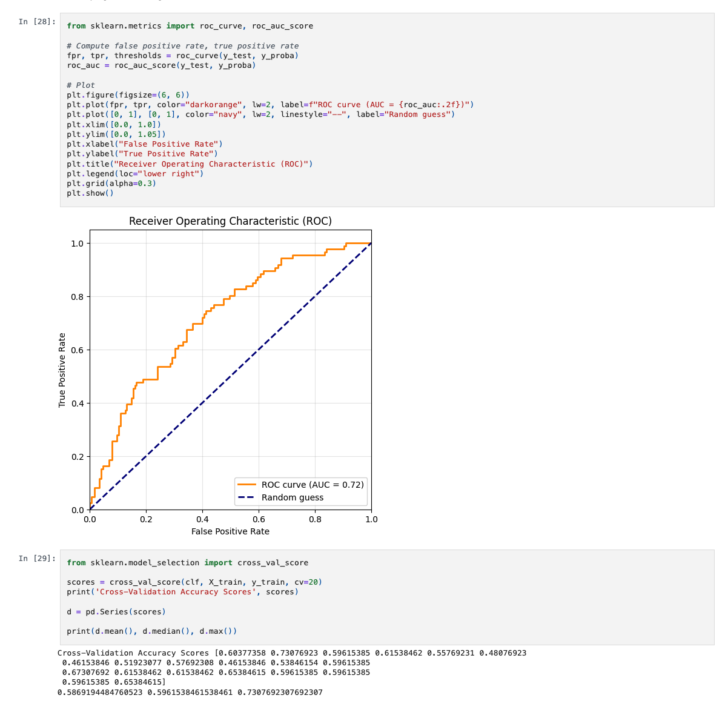Screen dimensions: 728x701
Task: Click the print(d.mean(), d.median(), d.max()) line
Action: pos(151,631)
